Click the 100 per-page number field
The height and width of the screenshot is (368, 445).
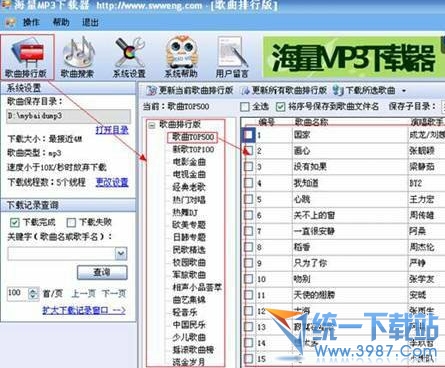(18, 294)
